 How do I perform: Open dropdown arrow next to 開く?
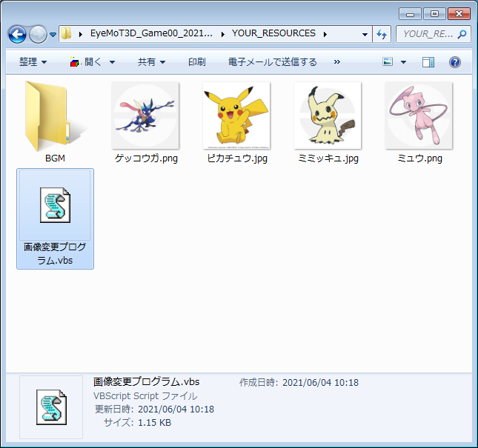(112, 62)
